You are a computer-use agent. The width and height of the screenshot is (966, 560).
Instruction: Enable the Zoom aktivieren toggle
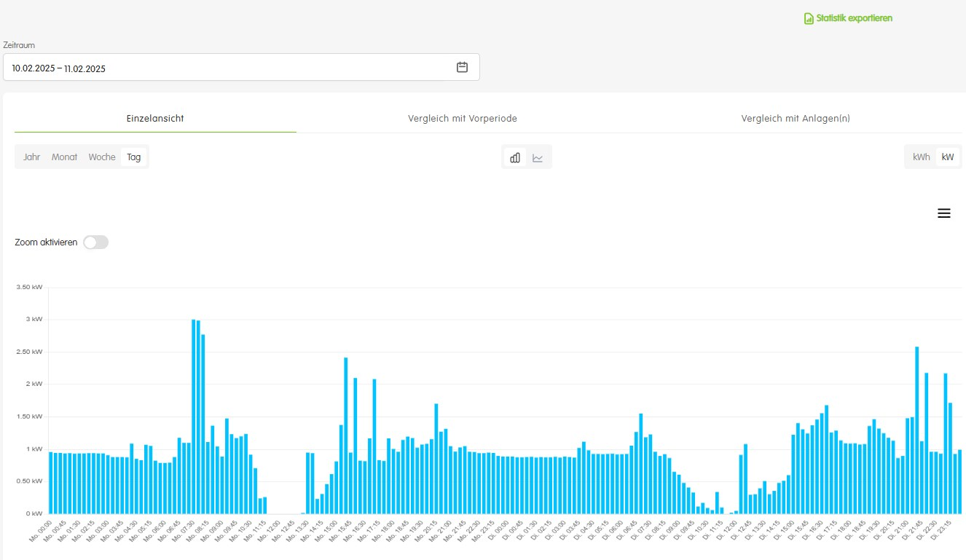(95, 242)
